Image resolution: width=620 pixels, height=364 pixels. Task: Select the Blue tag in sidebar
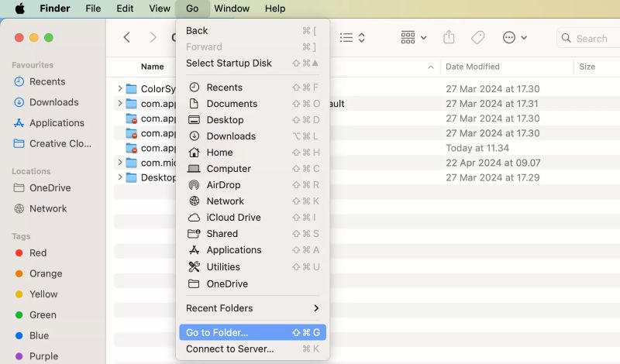coord(32,335)
